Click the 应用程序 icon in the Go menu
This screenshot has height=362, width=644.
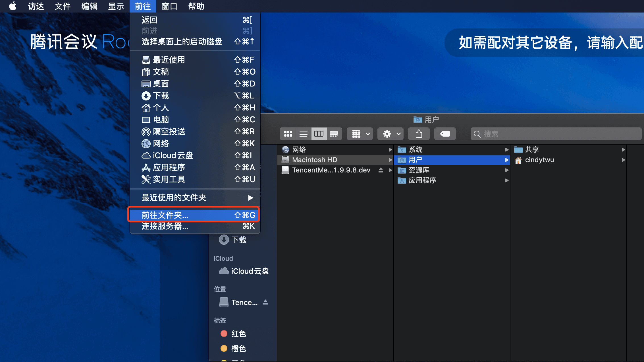point(146,167)
